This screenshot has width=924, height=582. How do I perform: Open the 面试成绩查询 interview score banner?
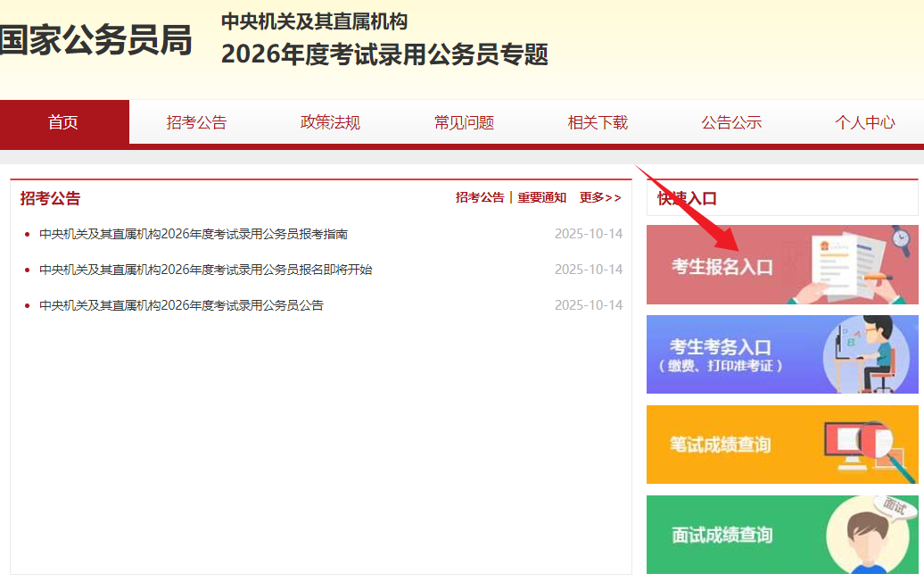(x=722, y=536)
